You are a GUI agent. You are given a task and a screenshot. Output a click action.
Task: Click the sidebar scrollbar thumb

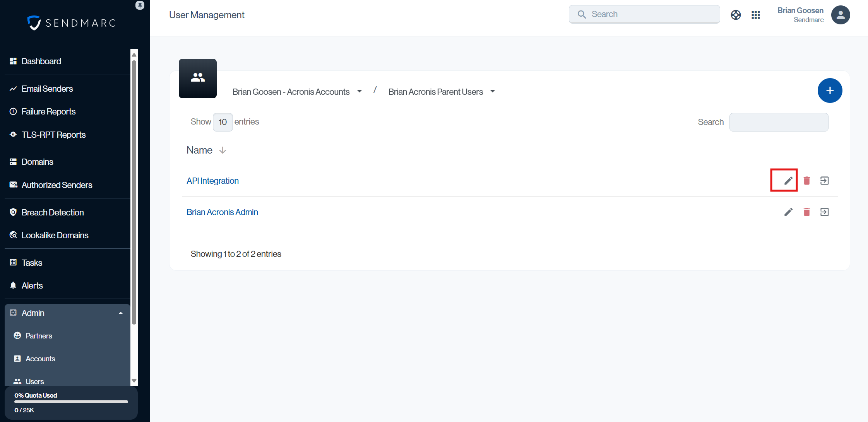point(134,192)
